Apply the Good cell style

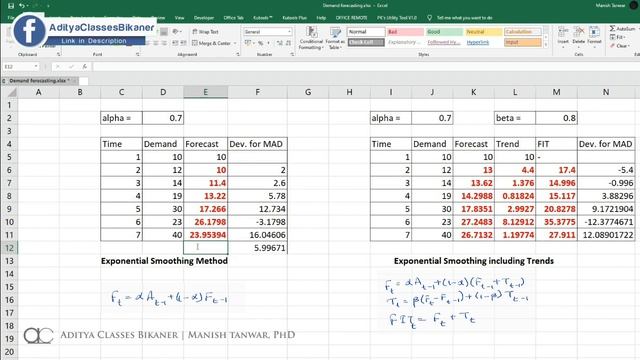pos(444,31)
